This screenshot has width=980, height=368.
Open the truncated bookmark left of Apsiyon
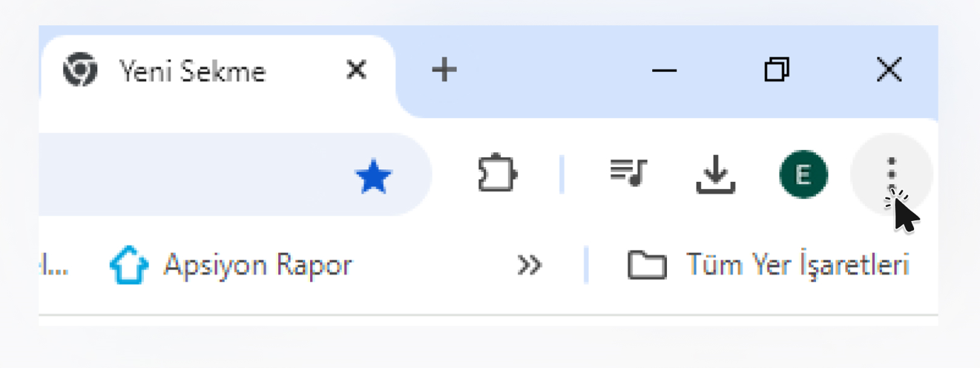(x=54, y=265)
